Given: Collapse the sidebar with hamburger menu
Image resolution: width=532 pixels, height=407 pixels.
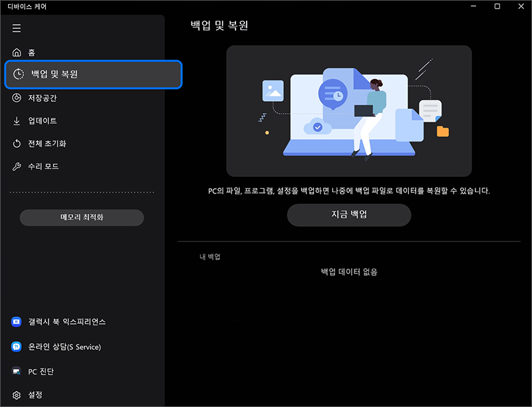Looking at the screenshot, I should pos(16,28).
